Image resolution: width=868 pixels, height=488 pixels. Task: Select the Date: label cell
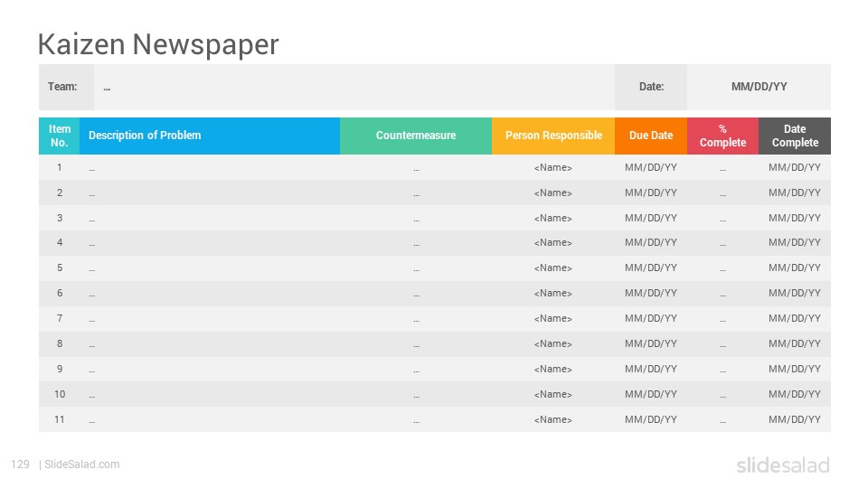(651, 87)
